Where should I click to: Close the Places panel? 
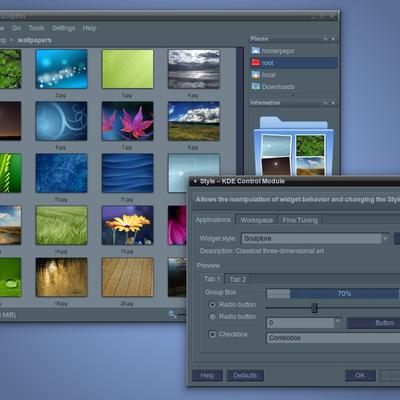[x=333, y=39]
